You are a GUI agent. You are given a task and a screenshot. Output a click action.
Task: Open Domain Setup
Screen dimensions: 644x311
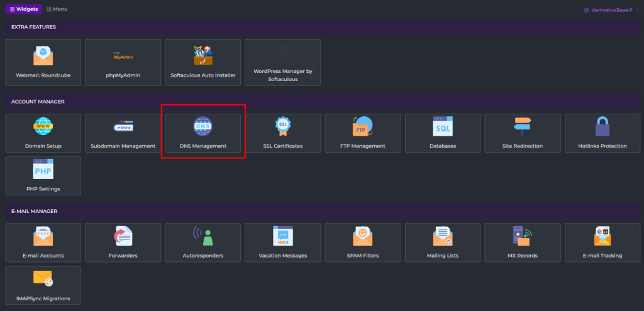point(43,133)
